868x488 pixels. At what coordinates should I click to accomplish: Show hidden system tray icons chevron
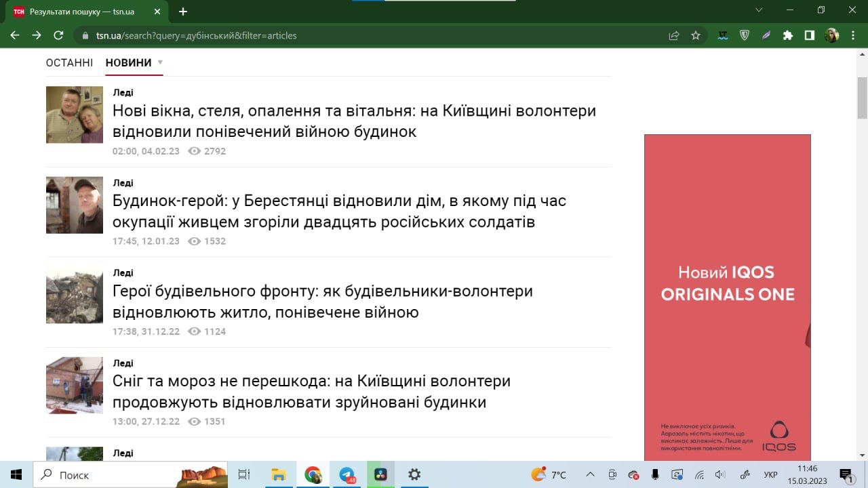click(x=590, y=474)
